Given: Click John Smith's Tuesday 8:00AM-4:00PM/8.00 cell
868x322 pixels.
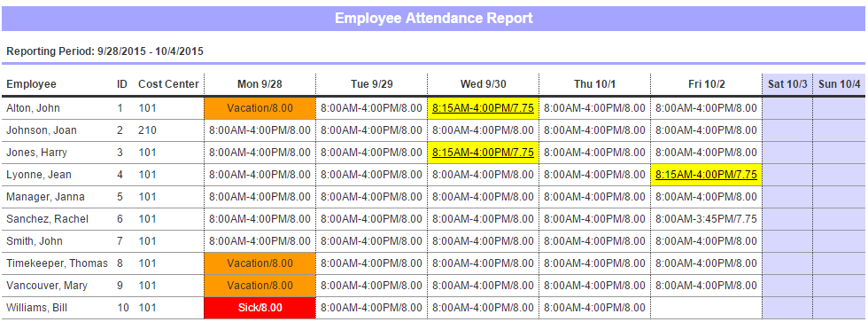Looking at the screenshot, I should click(371, 241).
